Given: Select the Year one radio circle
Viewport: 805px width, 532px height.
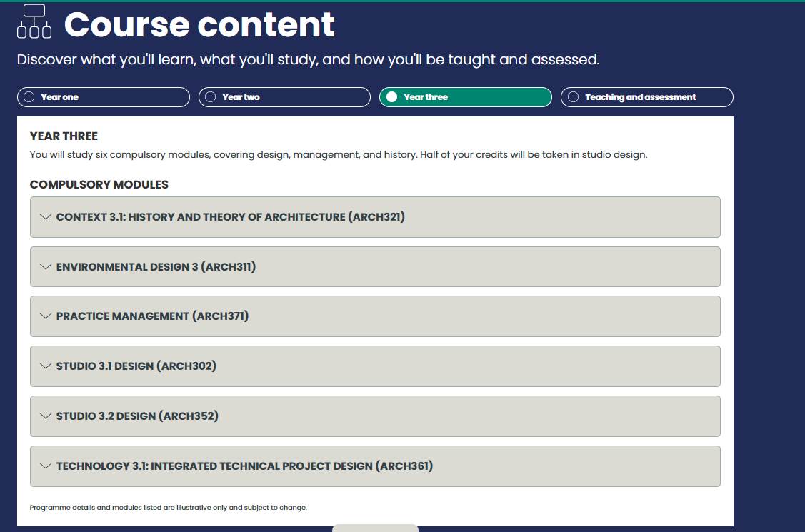Looking at the screenshot, I should [x=29, y=97].
